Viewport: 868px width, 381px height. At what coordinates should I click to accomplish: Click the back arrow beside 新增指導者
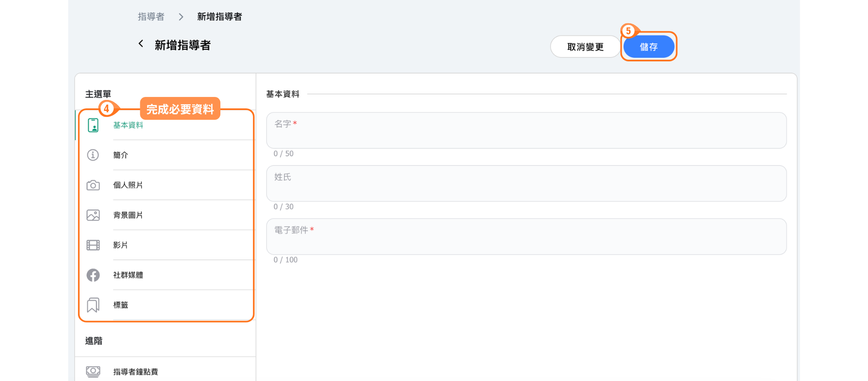[141, 44]
